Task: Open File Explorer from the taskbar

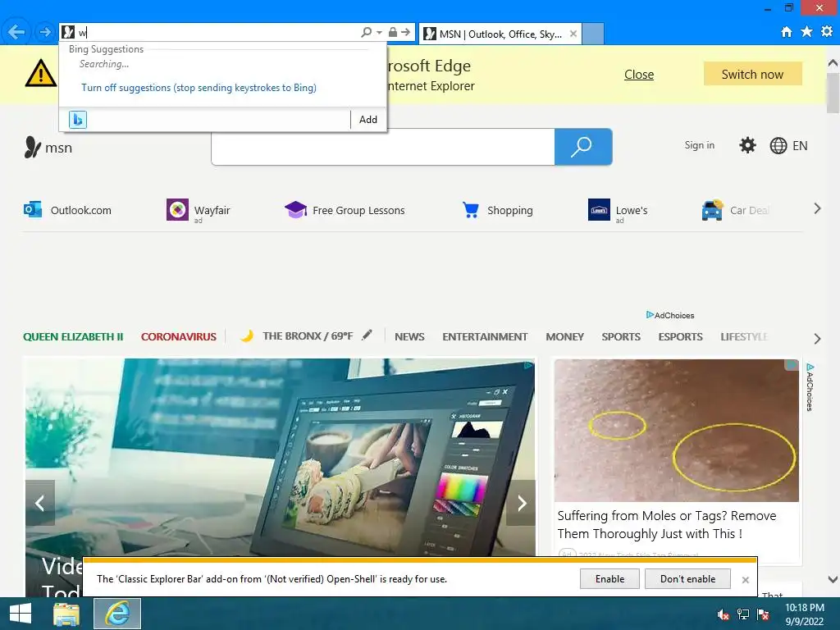Action: pos(66,614)
